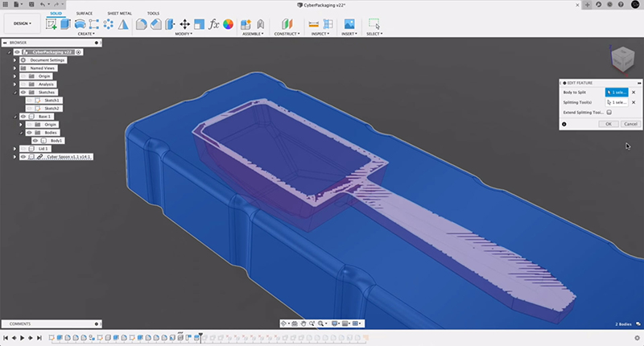
Task: Play the design history timeline
Action: pos(22,338)
